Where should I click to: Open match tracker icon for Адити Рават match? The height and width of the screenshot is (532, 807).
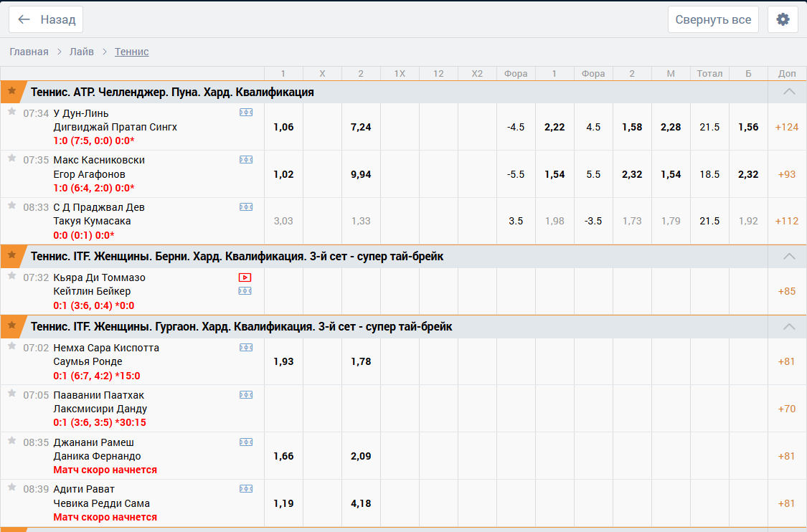(245, 489)
